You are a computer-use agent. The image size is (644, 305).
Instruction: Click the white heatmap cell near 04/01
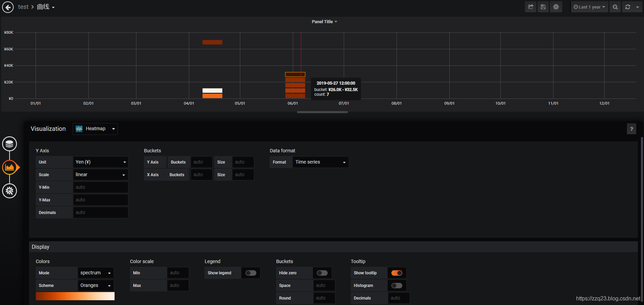(x=212, y=91)
